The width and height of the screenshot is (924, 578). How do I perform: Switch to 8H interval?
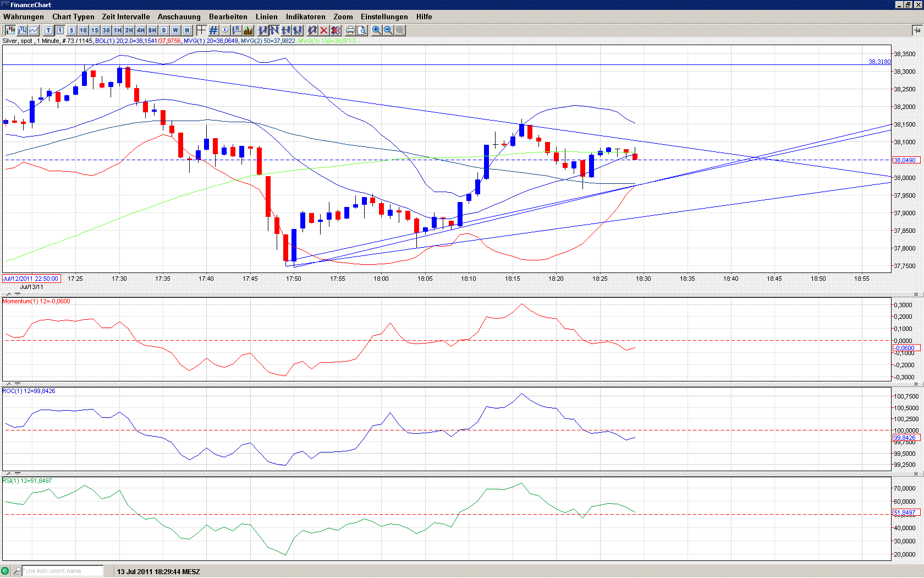coord(152,30)
